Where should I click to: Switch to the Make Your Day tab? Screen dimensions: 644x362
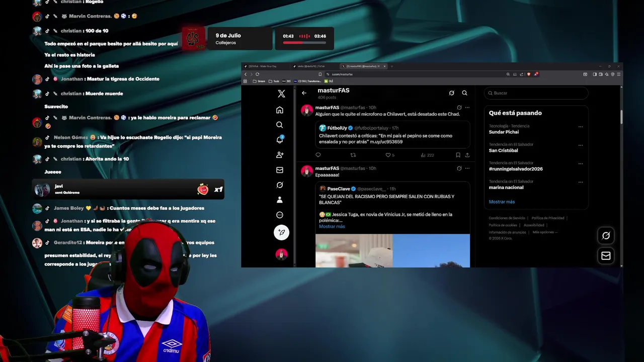tap(266, 66)
